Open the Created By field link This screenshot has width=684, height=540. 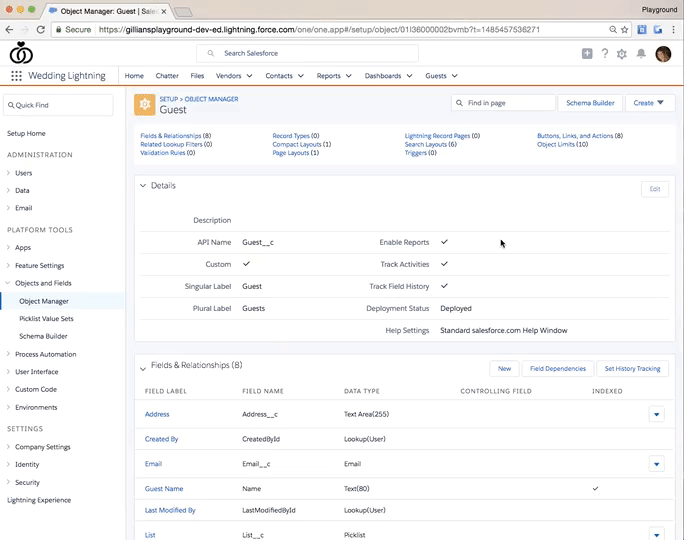[x=161, y=439]
